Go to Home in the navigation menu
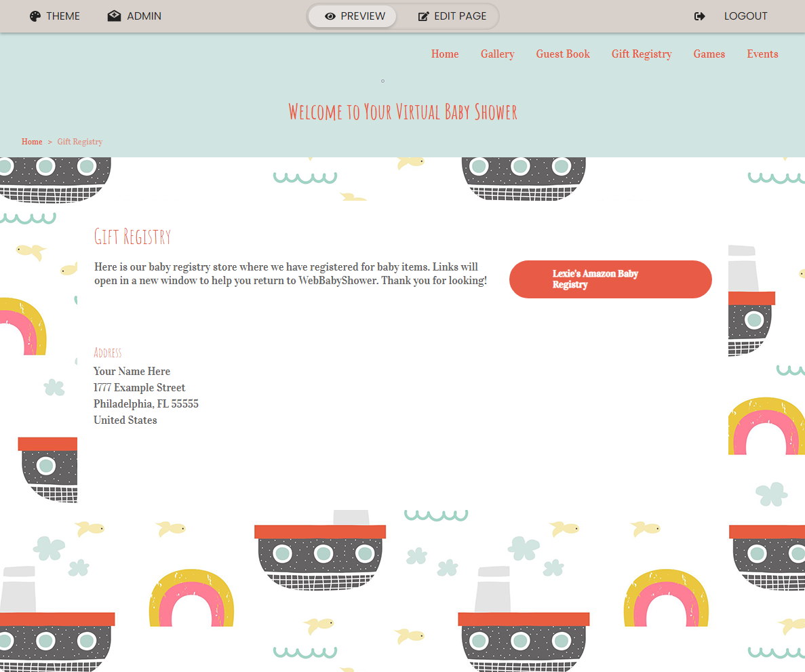The image size is (805, 672). (445, 54)
